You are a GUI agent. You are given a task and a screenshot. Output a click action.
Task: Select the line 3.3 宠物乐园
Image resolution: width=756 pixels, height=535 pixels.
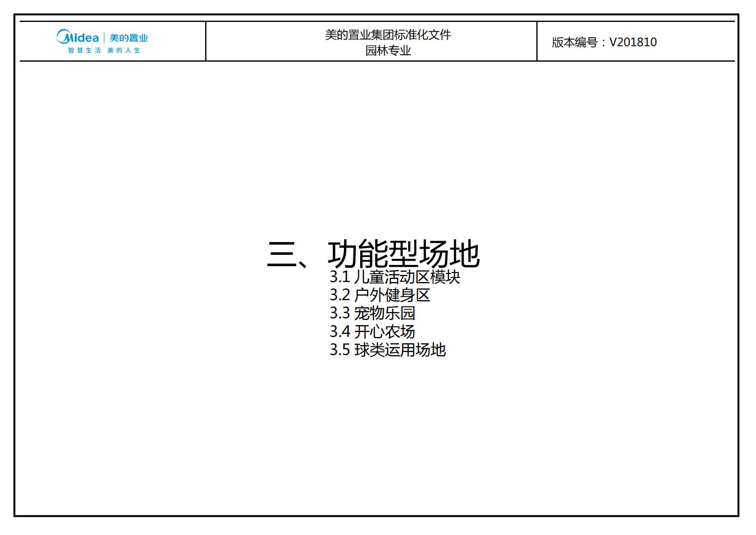[x=373, y=313]
